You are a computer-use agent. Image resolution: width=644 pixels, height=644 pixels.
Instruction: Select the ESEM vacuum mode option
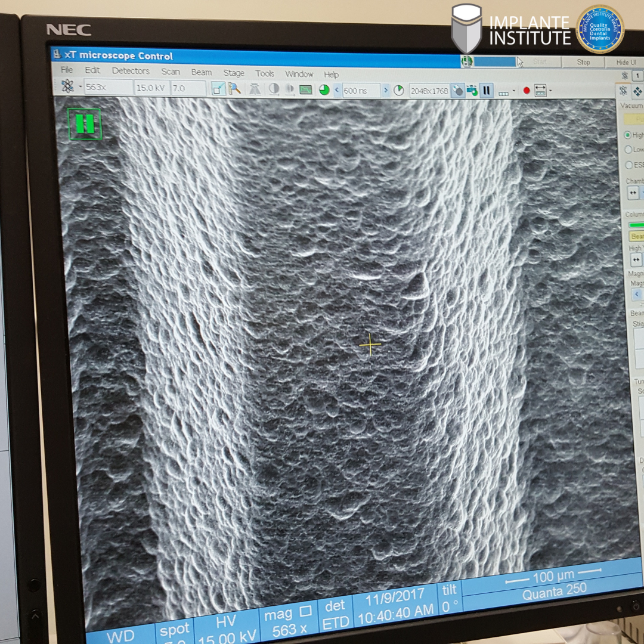pyautogui.click(x=628, y=165)
